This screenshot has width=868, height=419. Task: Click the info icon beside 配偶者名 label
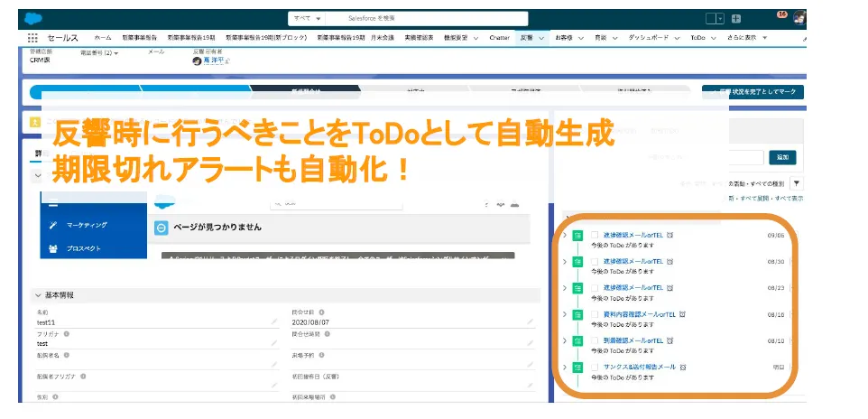click(x=67, y=355)
